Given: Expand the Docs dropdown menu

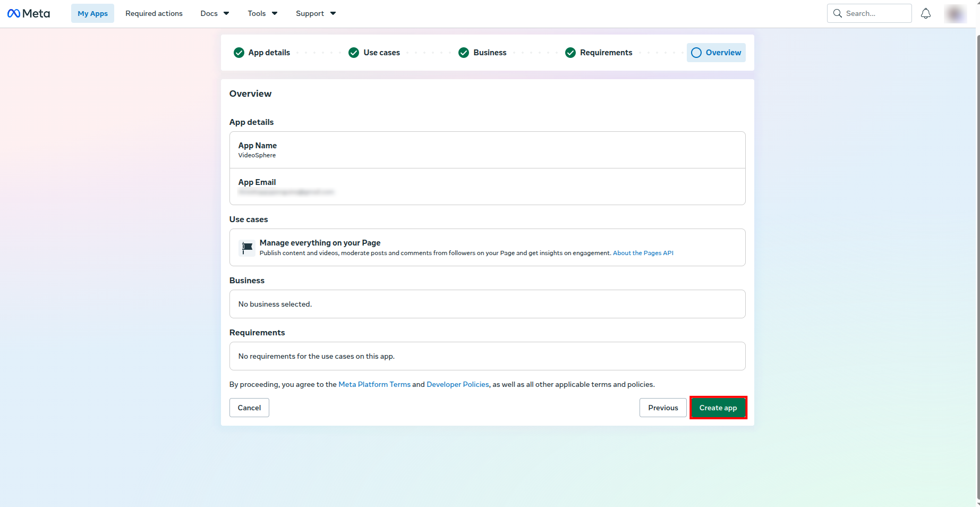Looking at the screenshot, I should point(215,13).
